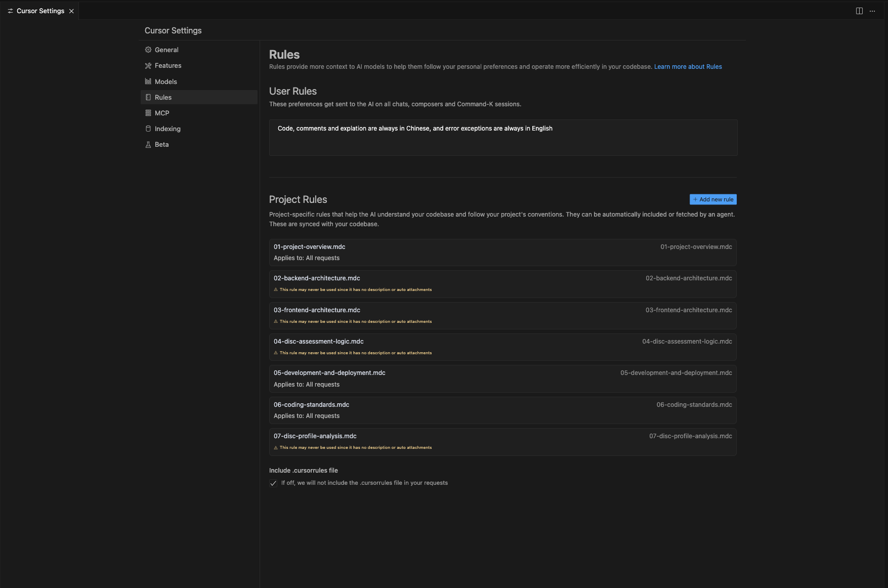The height and width of the screenshot is (588, 888).
Task: Open the Features settings section
Action: [199, 66]
